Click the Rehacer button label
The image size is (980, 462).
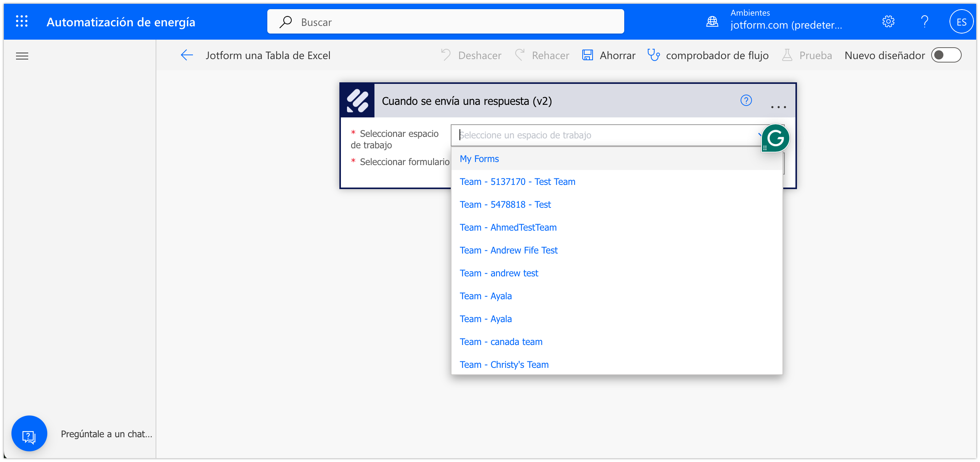[551, 56]
